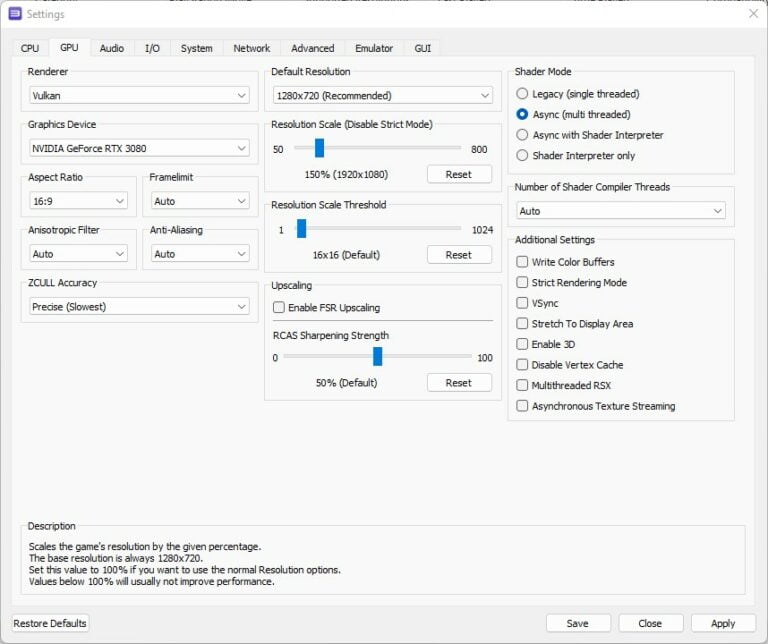Expand the ZCULL Accuracy dropdown
This screenshot has height=644, width=768.
[139, 307]
